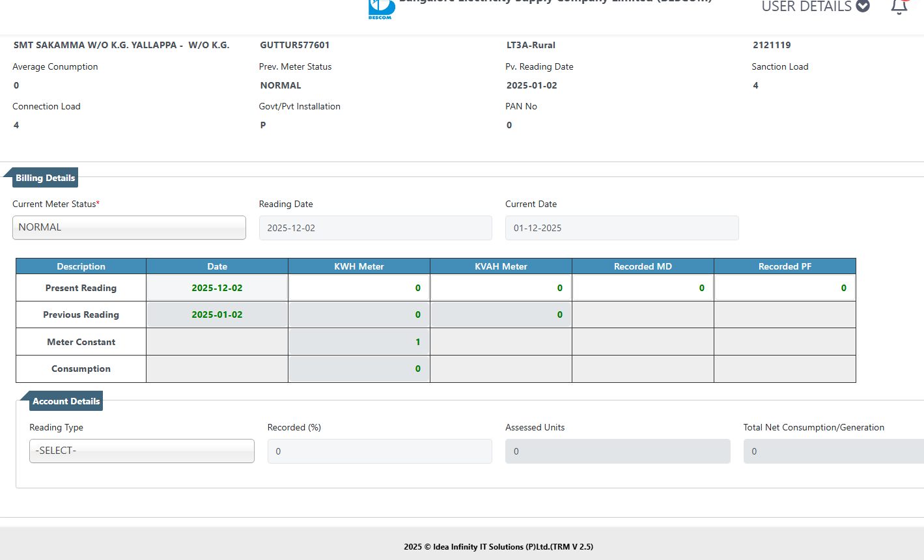This screenshot has width=924, height=560.
Task: Click the Reading Date field
Action: click(x=375, y=228)
